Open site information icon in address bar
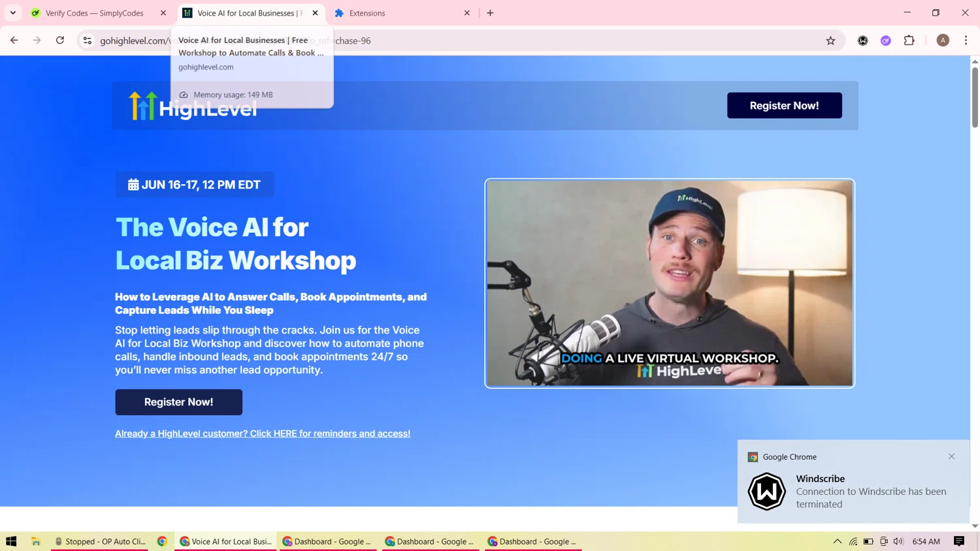980x551 pixels. [x=87, y=40]
